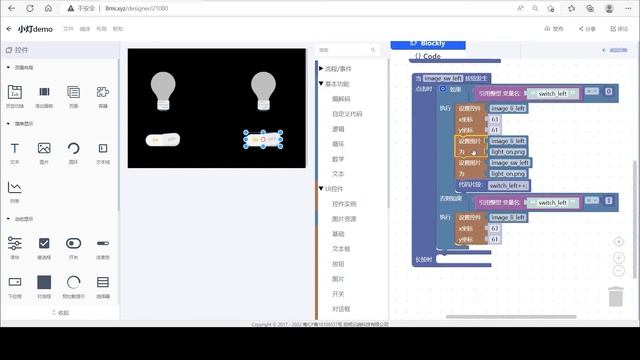The height and width of the screenshot is (360, 640).
Task: Open the first menu after 小灯demo title
Action: coord(68,29)
